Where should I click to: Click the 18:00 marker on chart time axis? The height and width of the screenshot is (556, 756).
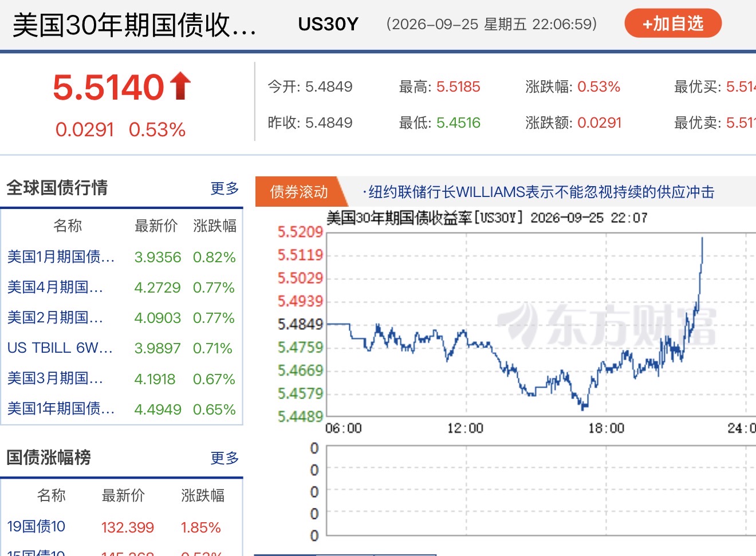606,428
